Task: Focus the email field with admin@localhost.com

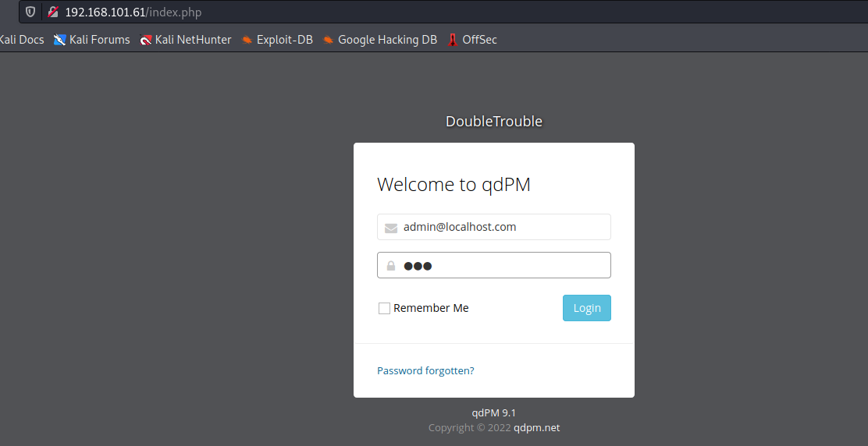Action: (494, 227)
